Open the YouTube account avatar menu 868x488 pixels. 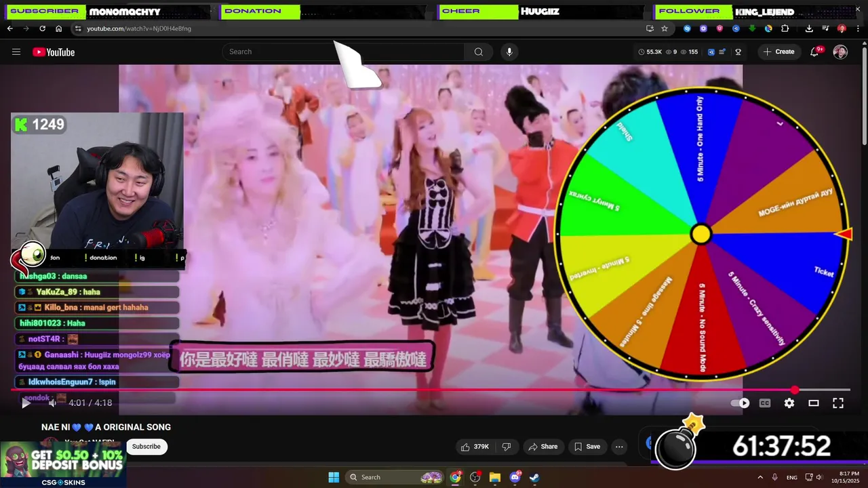click(x=840, y=52)
